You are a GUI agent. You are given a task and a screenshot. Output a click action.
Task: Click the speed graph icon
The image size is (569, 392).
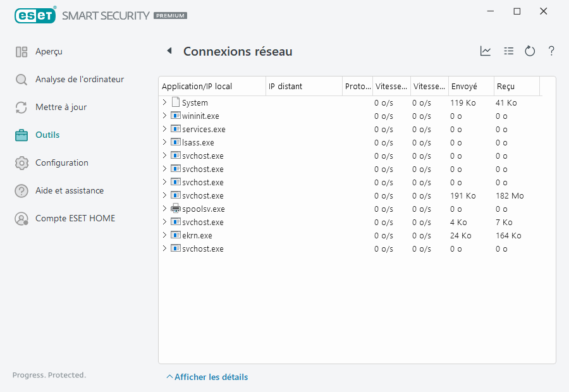[x=486, y=51]
